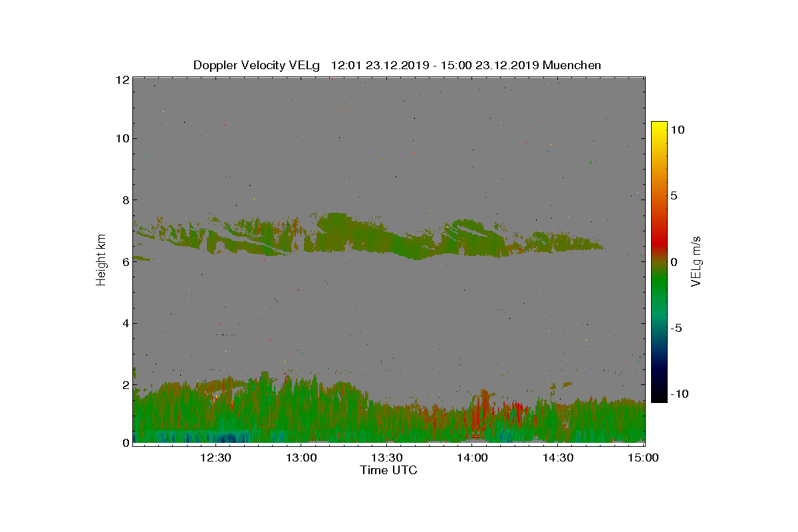Click the plot title 'Doppler Velocity VELg'
This screenshot has height=532, width=798.
257,65
